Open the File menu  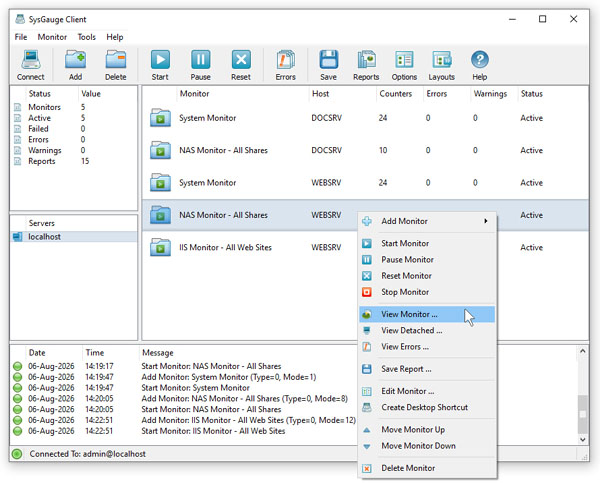(x=21, y=37)
